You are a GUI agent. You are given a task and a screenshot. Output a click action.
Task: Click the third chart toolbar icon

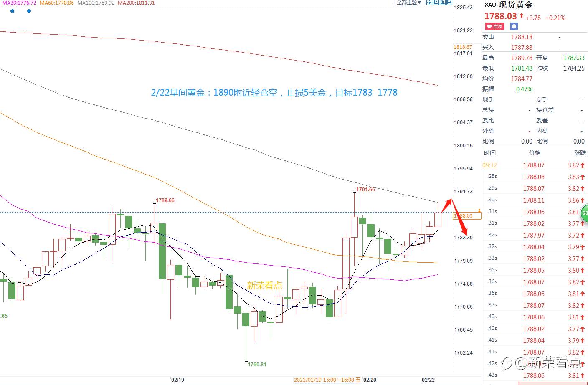pyautogui.click(x=443, y=2)
